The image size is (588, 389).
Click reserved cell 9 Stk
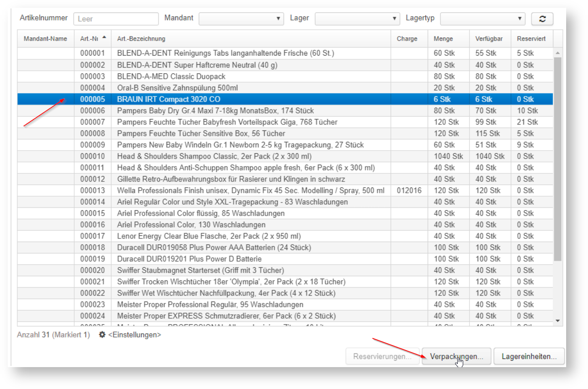[x=526, y=145]
